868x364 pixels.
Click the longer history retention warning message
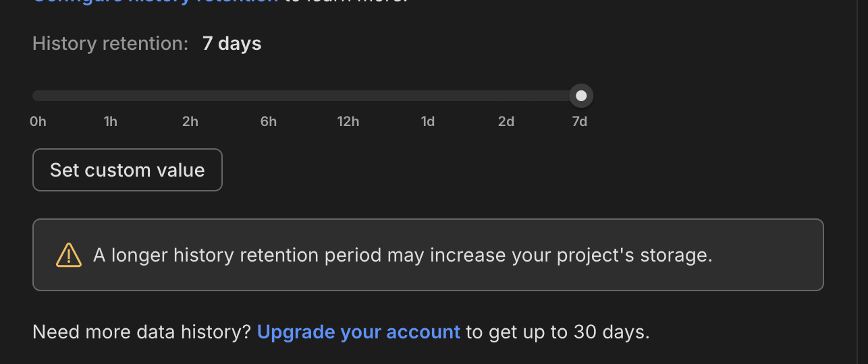(x=402, y=255)
